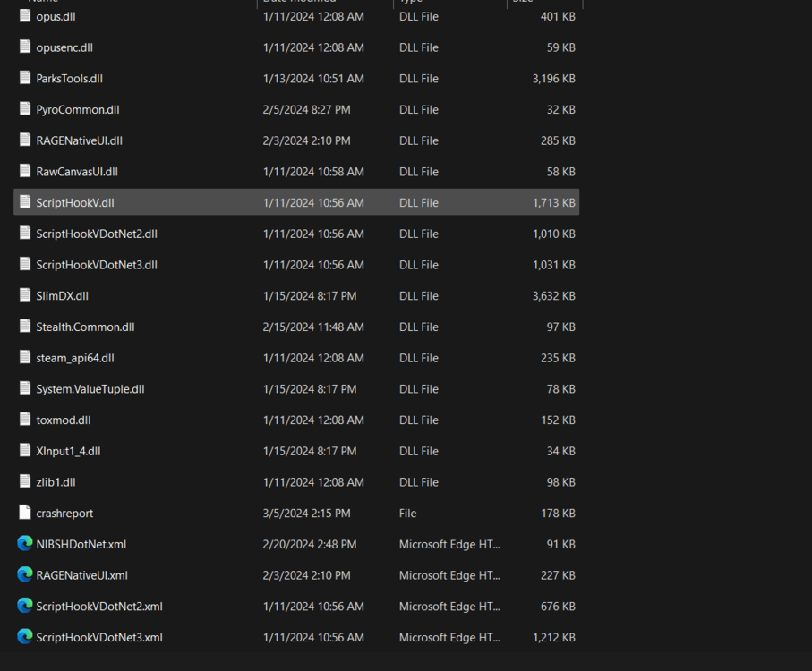Select the file name ScriptHookVDotNet3.dll
Viewport: 812px width, 671px height.
pos(97,265)
